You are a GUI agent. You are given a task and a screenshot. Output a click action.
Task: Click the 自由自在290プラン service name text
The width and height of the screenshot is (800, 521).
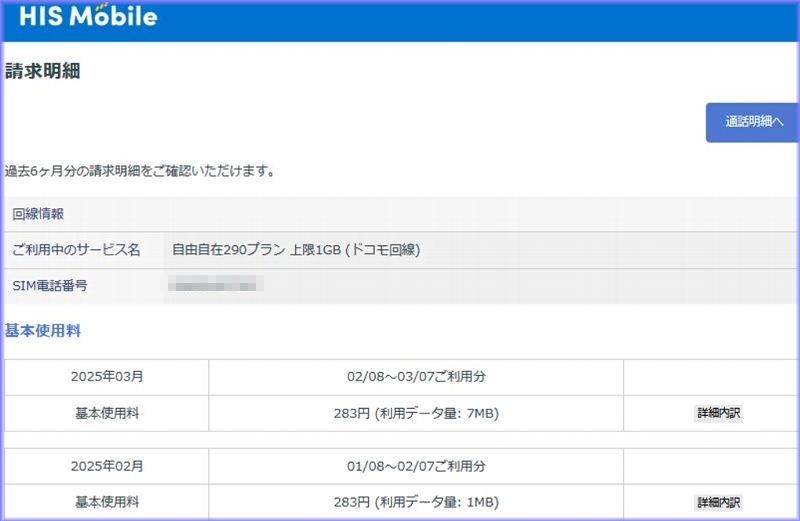point(296,250)
